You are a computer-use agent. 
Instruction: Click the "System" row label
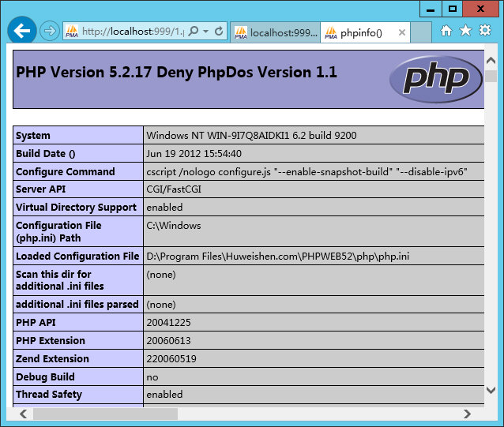[x=33, y=136]
